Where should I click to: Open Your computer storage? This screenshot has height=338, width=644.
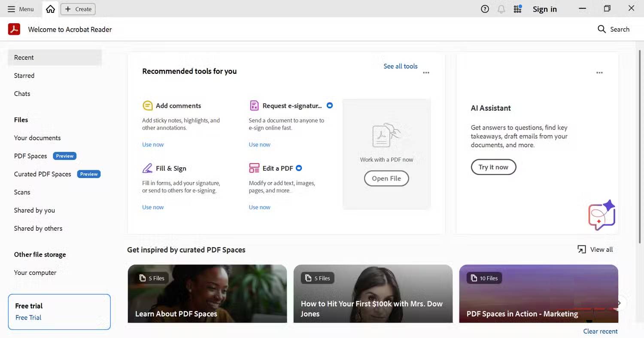pyautogui.click(x=35, y=272)
